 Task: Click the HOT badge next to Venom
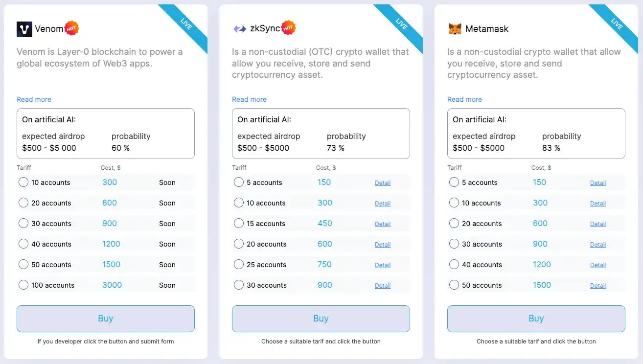(72, 28)
